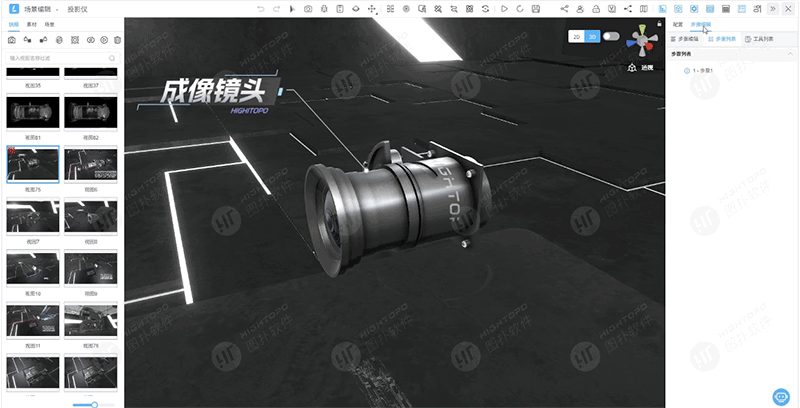Click the padlock icon in top toolbar
Image resolution: width=800 pixels, height=408 pixels.
click(596, 9)
